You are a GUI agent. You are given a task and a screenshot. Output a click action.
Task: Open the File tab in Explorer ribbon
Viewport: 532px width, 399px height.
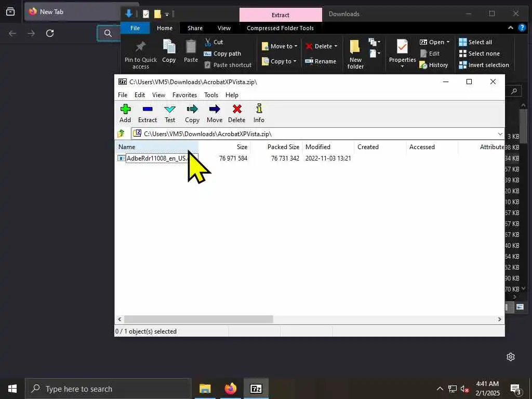pyautogui.click(x=135, y=28)
